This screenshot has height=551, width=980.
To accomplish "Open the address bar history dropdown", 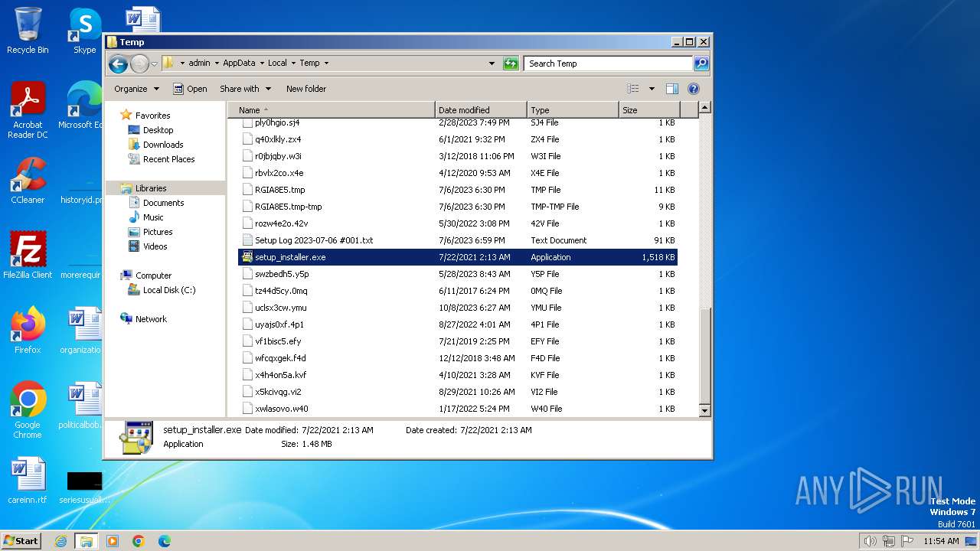I will tap(492, 64).
